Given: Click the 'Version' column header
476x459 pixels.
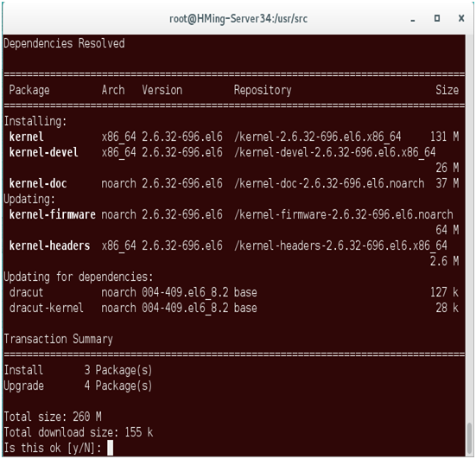Looking at the screenshot, I should [x=162, y=90].
